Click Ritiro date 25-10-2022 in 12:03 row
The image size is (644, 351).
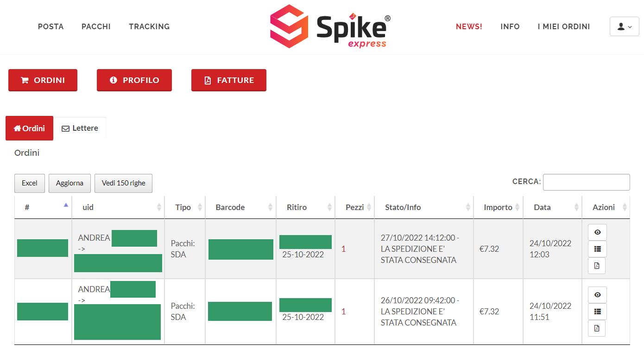(303, 255)
